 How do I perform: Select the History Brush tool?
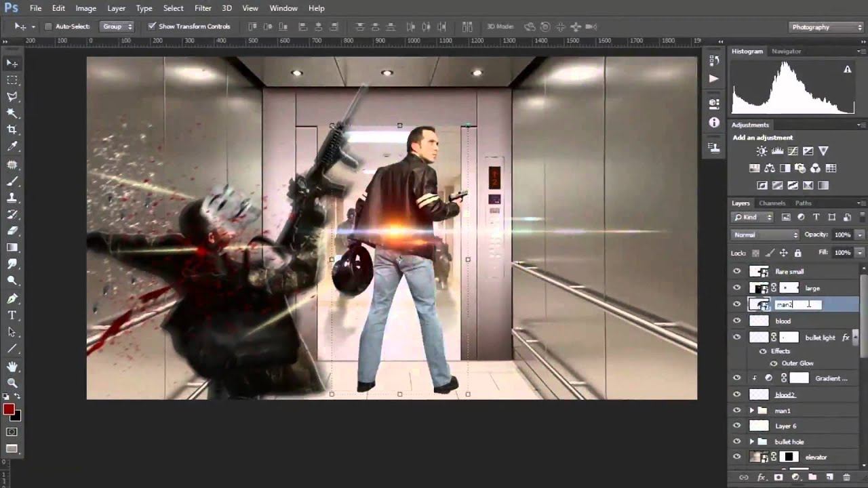pyautogui.click(x=12, y=214)
